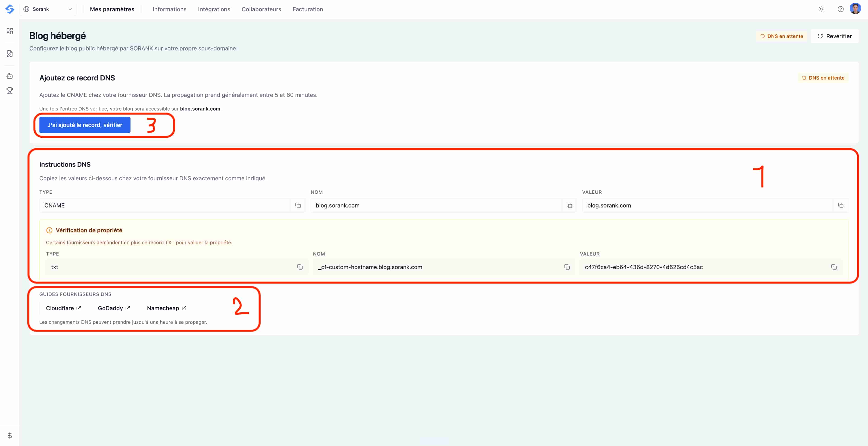
Task: Open the user profile avatar
Action: 855,9
